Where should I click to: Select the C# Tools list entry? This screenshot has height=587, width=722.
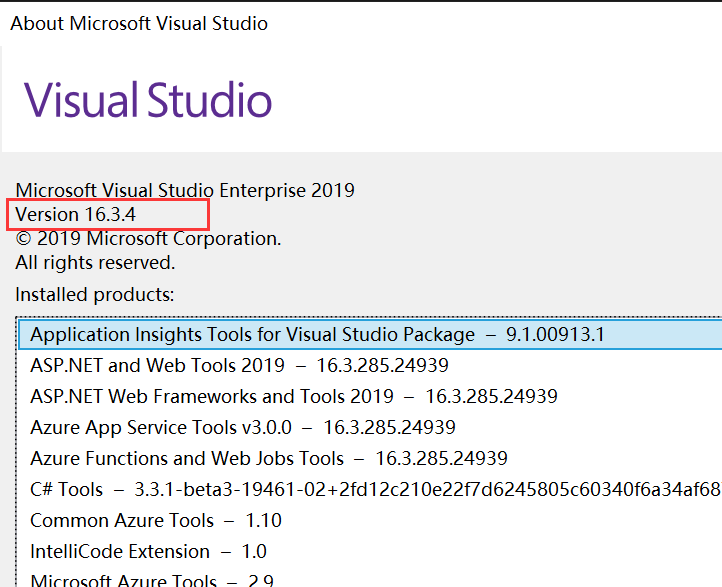pos(370,489)
